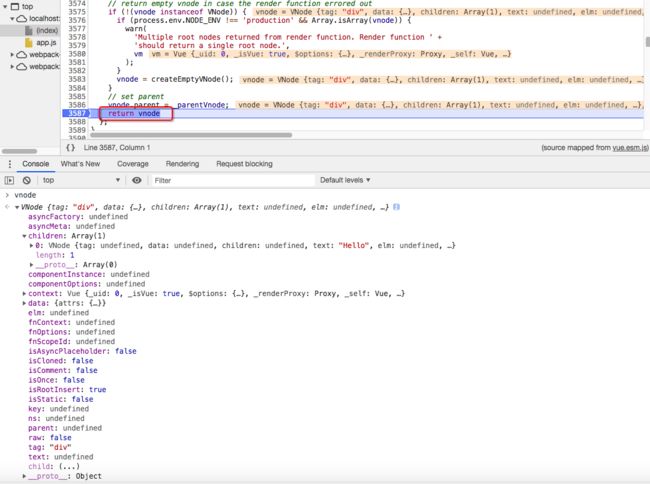Expand the __proto__ Object entry

pos(24,476)
